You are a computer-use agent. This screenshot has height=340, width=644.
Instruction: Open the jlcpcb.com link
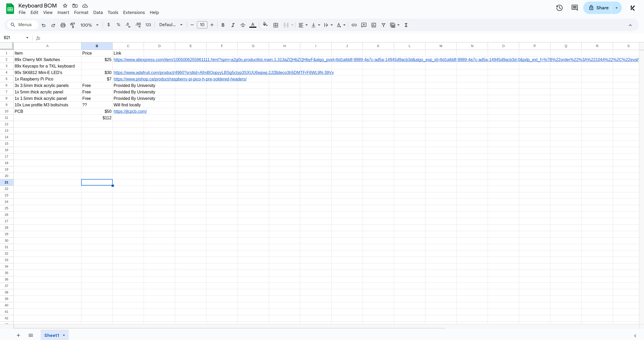tap(130, 111)
